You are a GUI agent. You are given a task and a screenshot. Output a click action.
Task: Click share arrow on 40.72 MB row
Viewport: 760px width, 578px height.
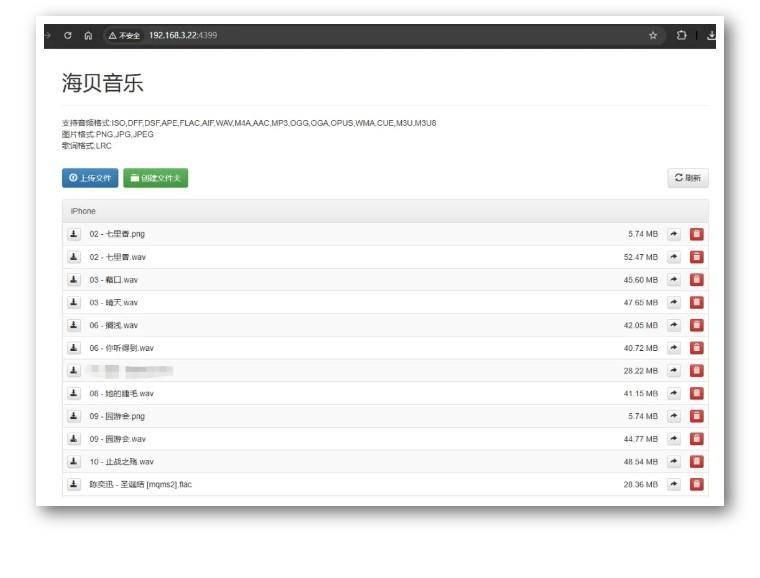click(x=674, y=348)
